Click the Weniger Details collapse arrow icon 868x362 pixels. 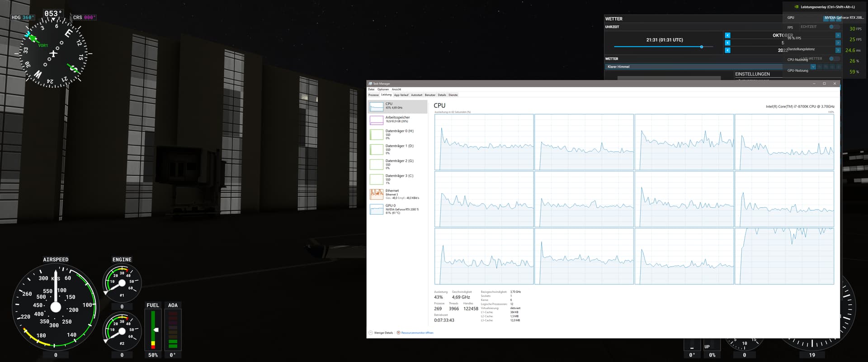click(371, 333)
